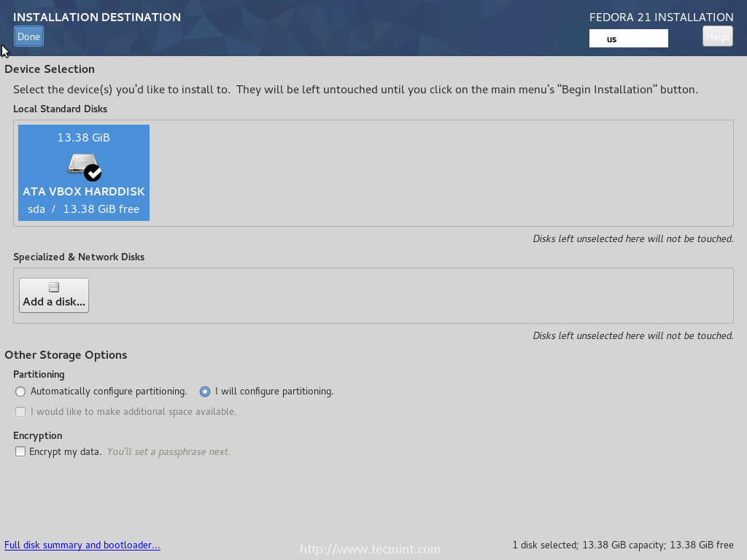747x560 pixels.
Task: Click the checkmark badge on sda disk
Action: (x=93, y=173)
